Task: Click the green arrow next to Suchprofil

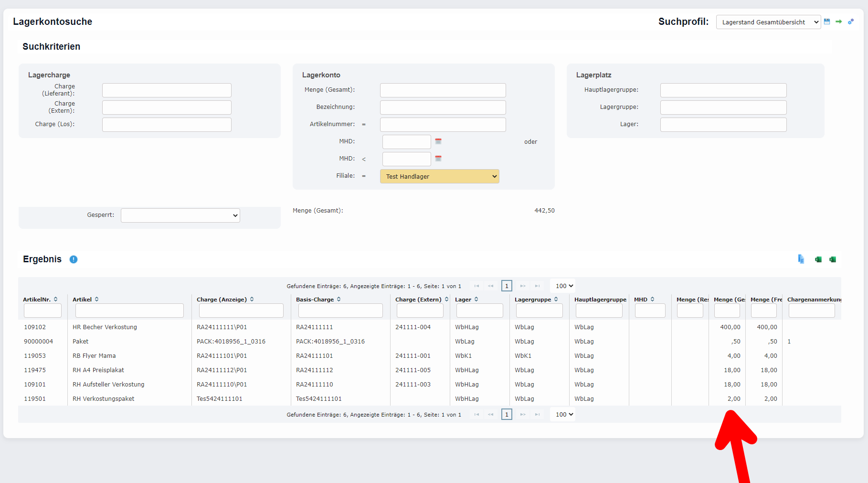Action: coord(838,21)
